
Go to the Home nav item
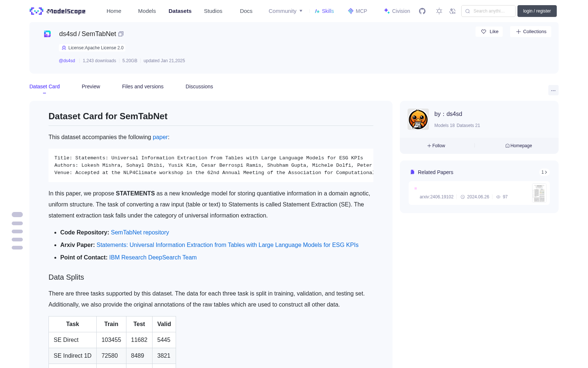114,11
